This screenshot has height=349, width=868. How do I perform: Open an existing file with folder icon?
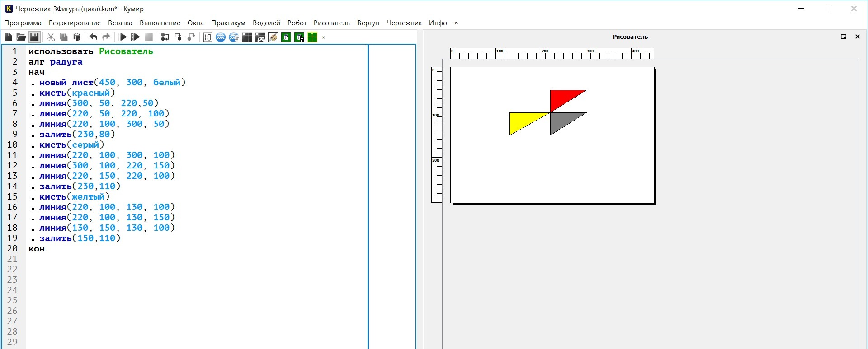point(21,37)
